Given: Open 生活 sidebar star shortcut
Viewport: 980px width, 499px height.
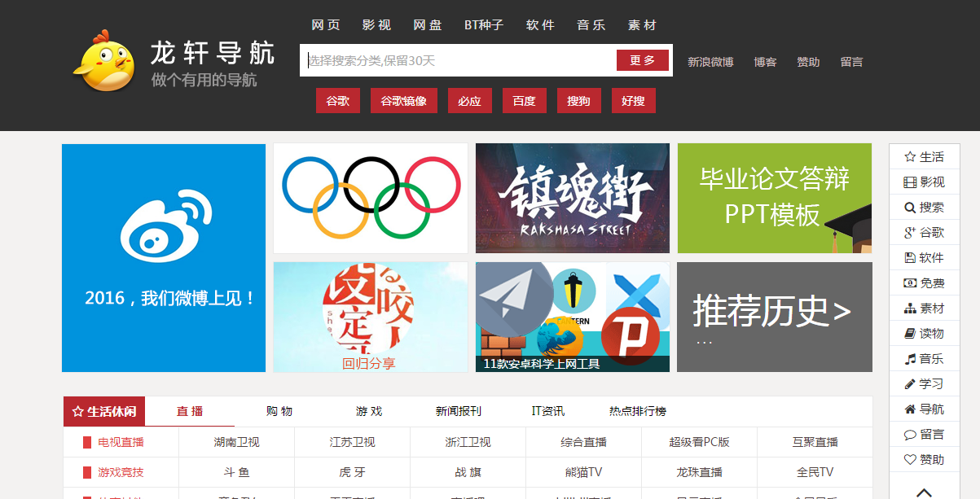Looking at the screenshot, I should [x=924, y=157].
